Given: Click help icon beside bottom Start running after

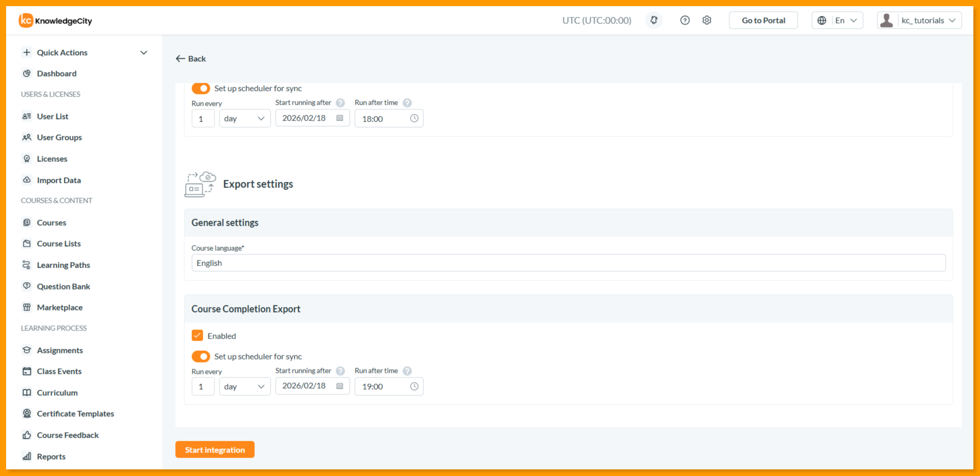Looking at the screenshot, I should pos(340,371).
